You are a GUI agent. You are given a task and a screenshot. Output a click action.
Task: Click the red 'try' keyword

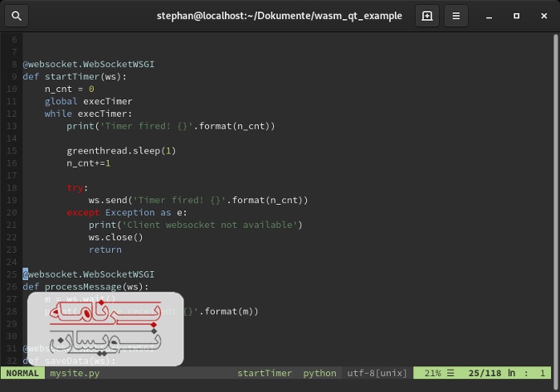(75, 188)
